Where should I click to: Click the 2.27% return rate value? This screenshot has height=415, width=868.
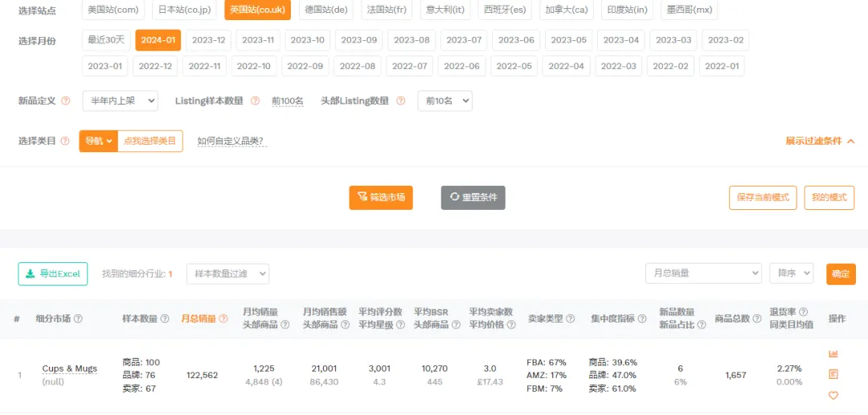click(x=789, y=368)
